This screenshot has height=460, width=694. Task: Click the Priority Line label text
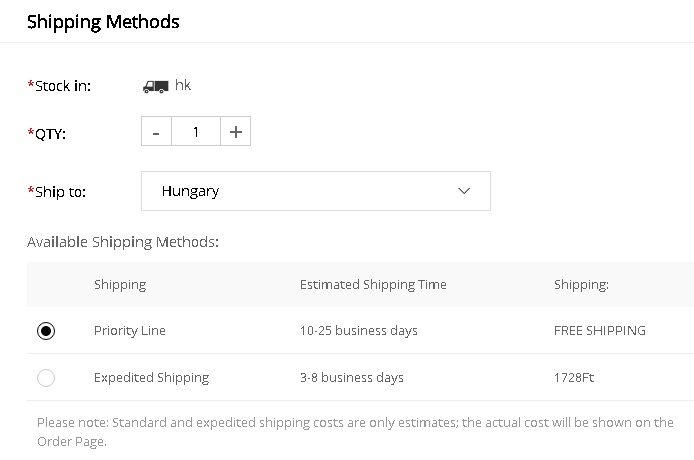pos(130,331)
